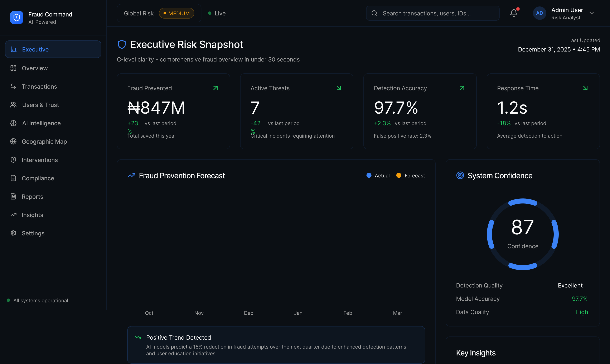The width and height of the screenshot is (610, 364).
Task: Go to the Reports section
Action: click(x=32, y=197)
